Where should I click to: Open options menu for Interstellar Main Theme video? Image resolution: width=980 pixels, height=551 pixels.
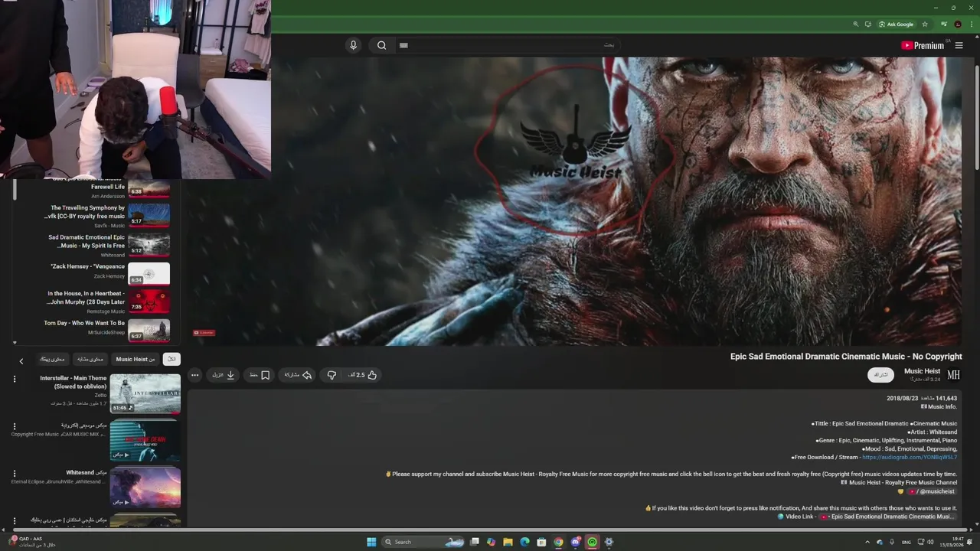point(14,380)
